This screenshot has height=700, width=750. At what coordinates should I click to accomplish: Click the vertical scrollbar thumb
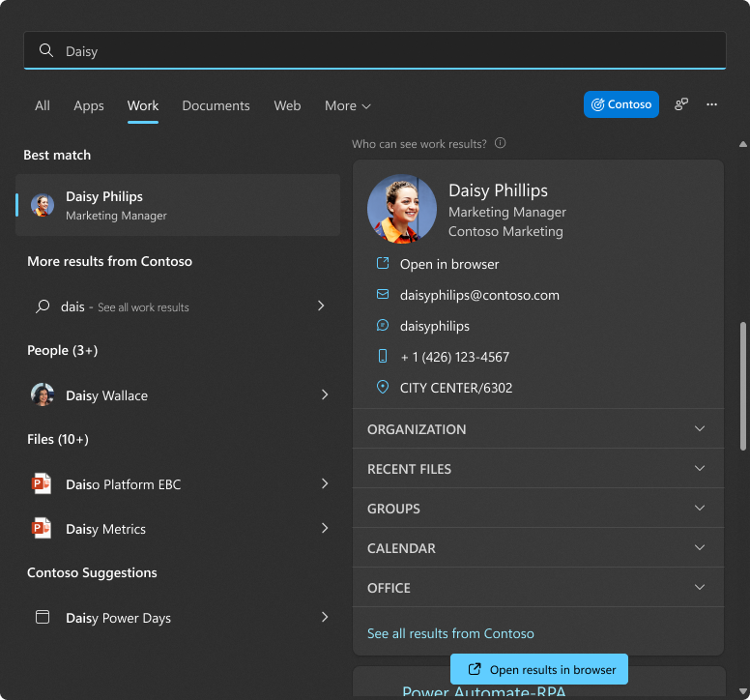[743, 386]
